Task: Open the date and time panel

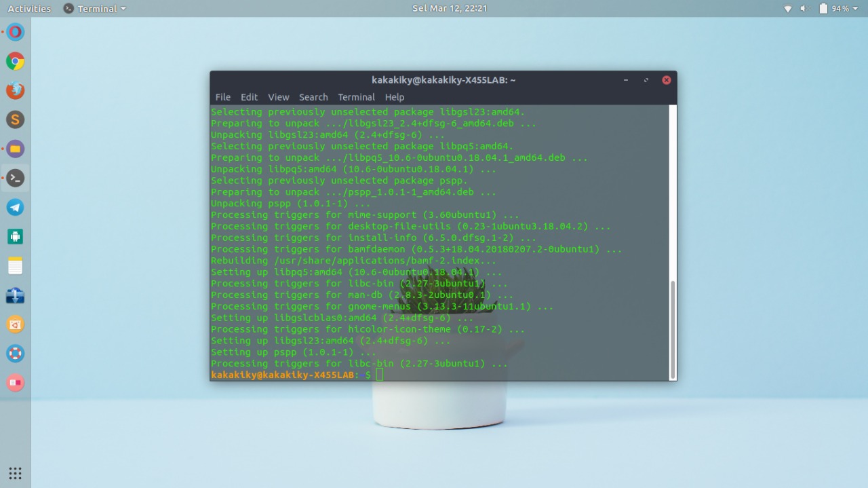Action: (x=450, y=8)
